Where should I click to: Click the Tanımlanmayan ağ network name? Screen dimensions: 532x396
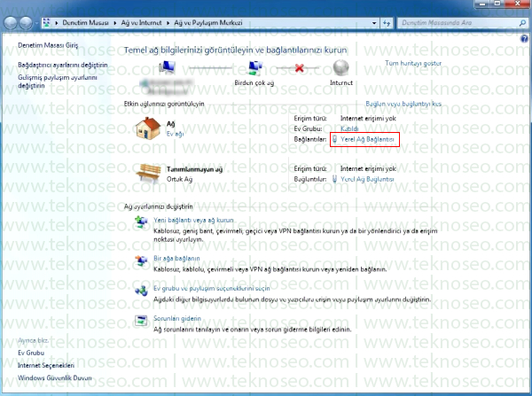pos(194,169)
